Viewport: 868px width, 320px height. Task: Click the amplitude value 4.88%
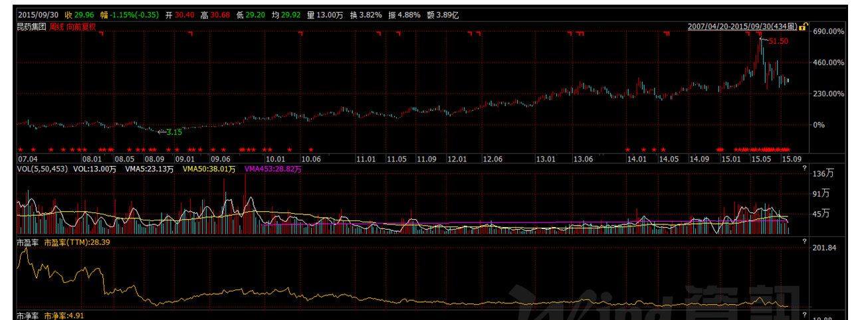(409, 15)
